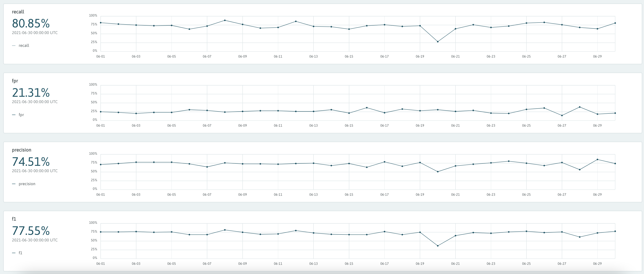The width and height of the screenshot is (644, 274).
Task: Click the 06-15 x-axis label on recall chart
Action: coord(349,57)
